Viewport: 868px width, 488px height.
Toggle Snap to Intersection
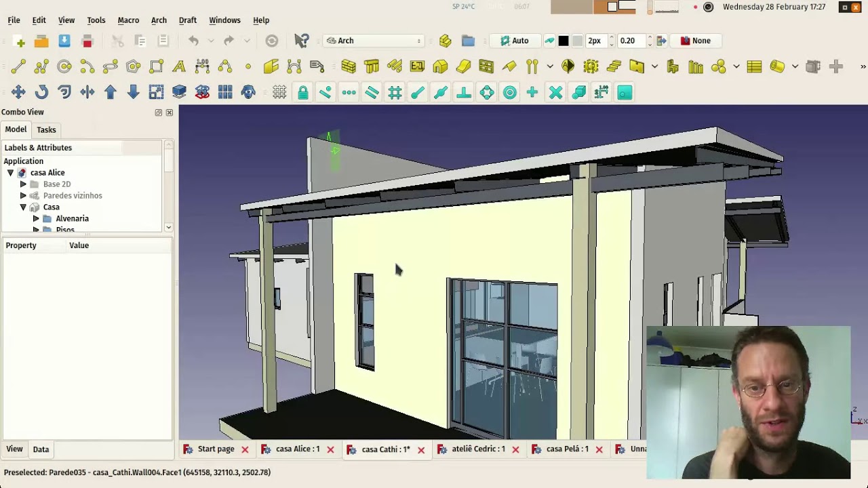tap(555, 92)
